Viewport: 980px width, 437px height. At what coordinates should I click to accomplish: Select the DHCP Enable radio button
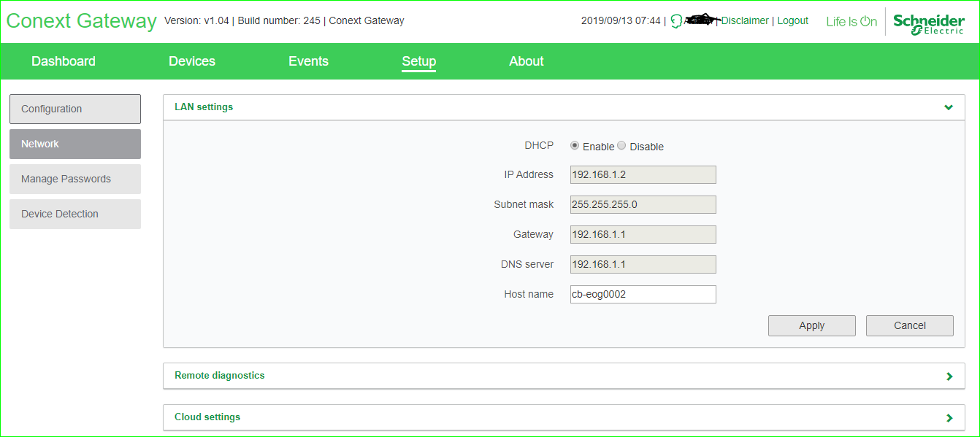575,145
